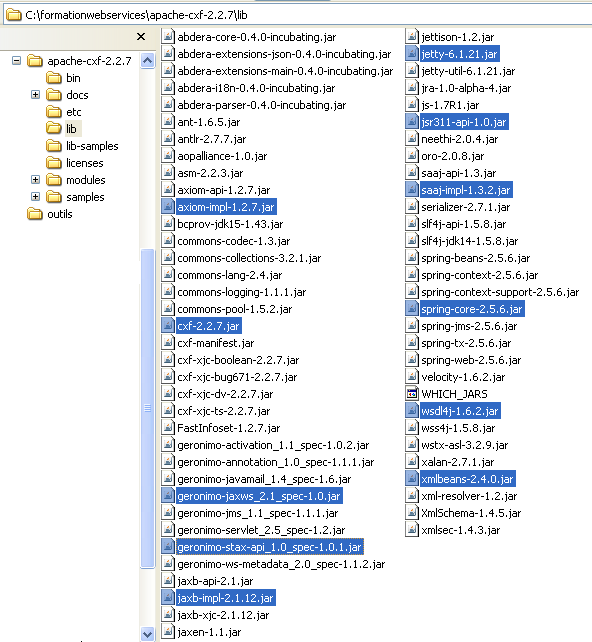Expand the modules folder node

tap(36, 180)
